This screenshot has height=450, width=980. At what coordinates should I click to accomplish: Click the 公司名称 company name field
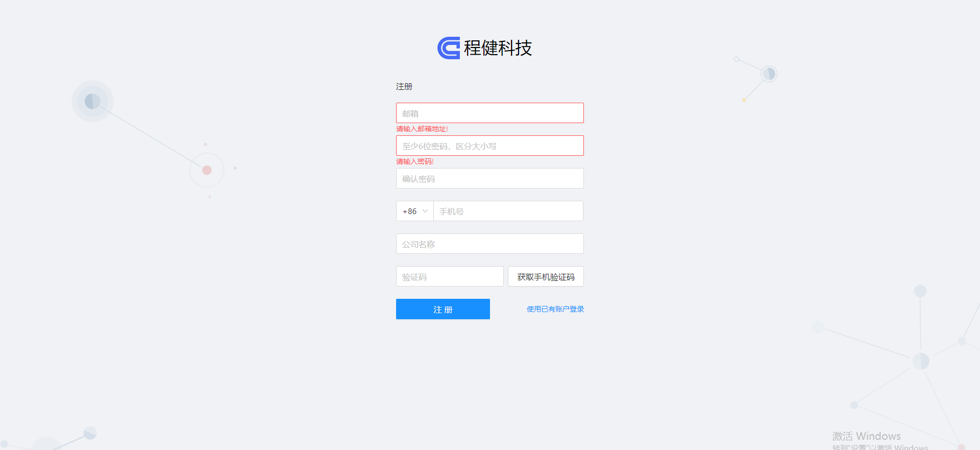coord(490,244)
